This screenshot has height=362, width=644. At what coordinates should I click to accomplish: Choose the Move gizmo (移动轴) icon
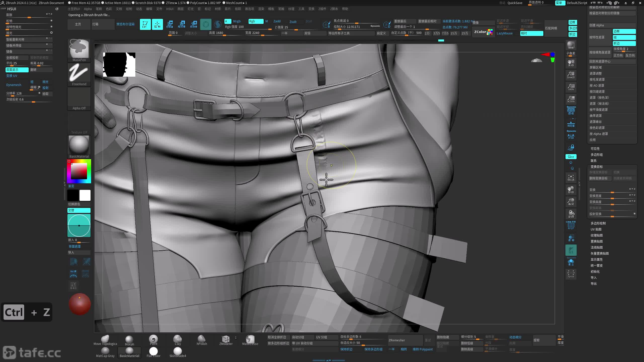click(170, 24)
